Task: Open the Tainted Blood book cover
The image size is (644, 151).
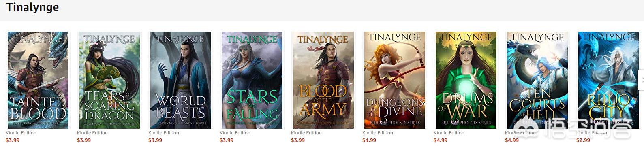Action: pos(38,80)
